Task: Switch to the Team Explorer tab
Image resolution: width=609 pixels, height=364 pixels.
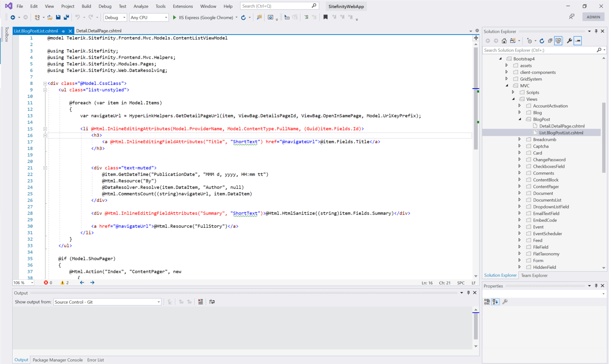Action: 534,275
